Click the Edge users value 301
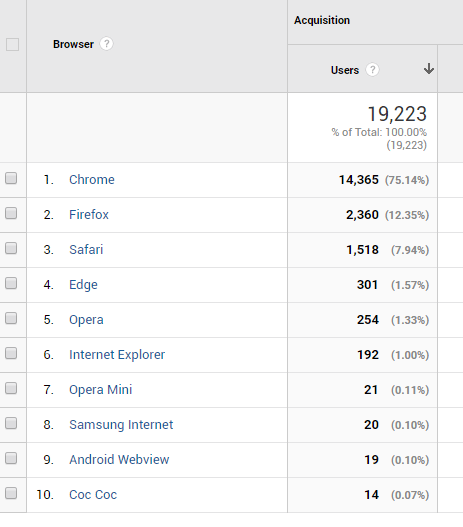 tap(368, 284)
